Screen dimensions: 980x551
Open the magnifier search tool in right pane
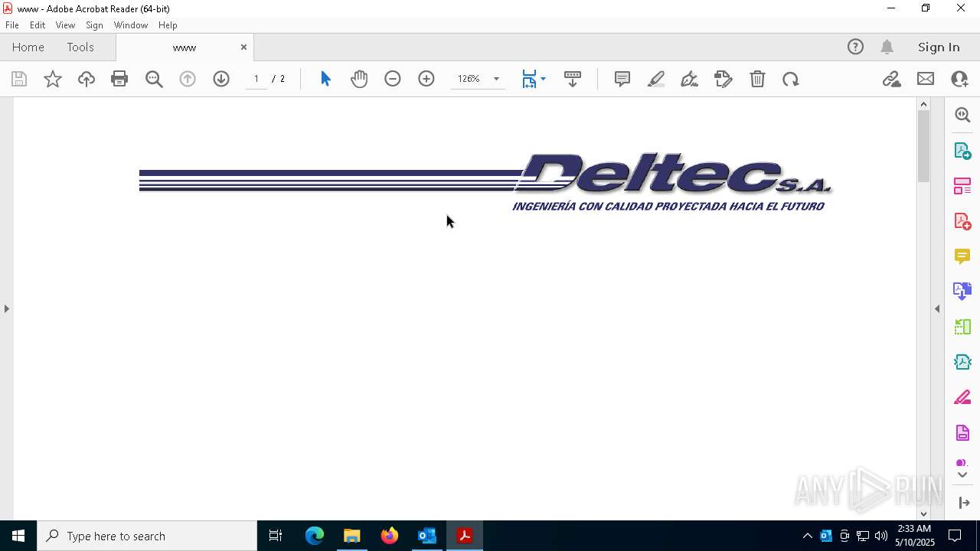962,115
